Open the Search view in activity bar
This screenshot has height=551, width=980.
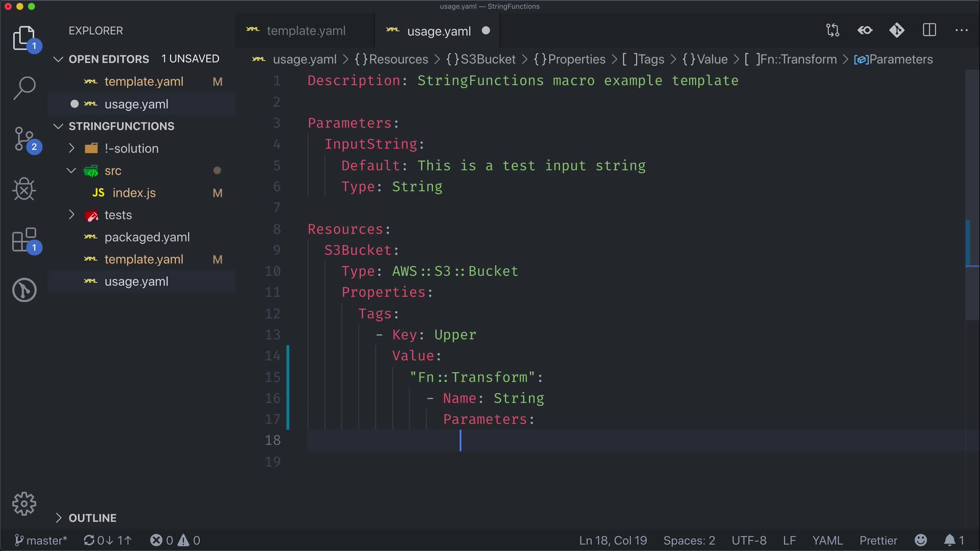click(x=24, y=88)
